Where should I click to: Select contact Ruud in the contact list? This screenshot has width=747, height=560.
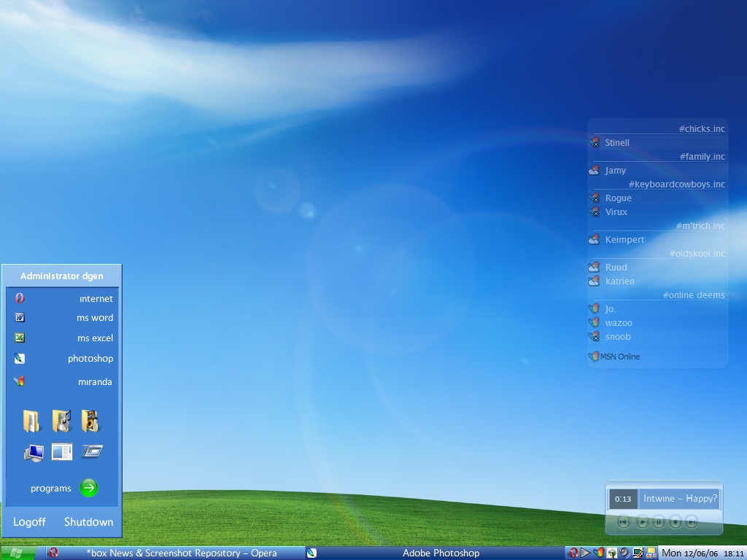[x=658, y=267]
